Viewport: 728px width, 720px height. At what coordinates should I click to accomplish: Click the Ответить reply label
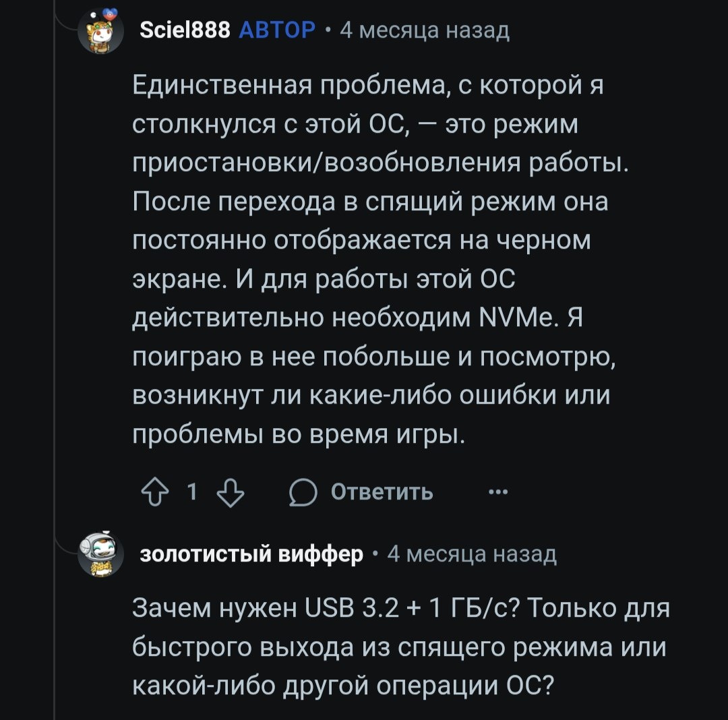[x=382, y=493]
